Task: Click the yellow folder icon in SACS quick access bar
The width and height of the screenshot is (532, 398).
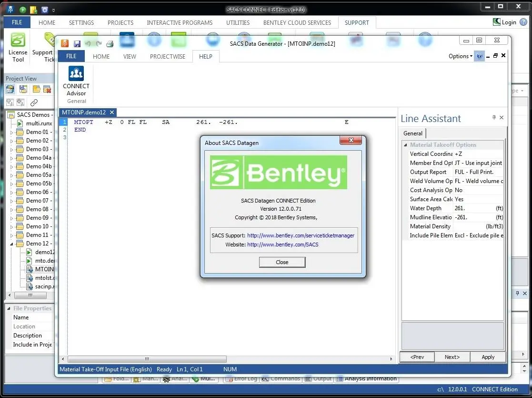Action: 33,10
